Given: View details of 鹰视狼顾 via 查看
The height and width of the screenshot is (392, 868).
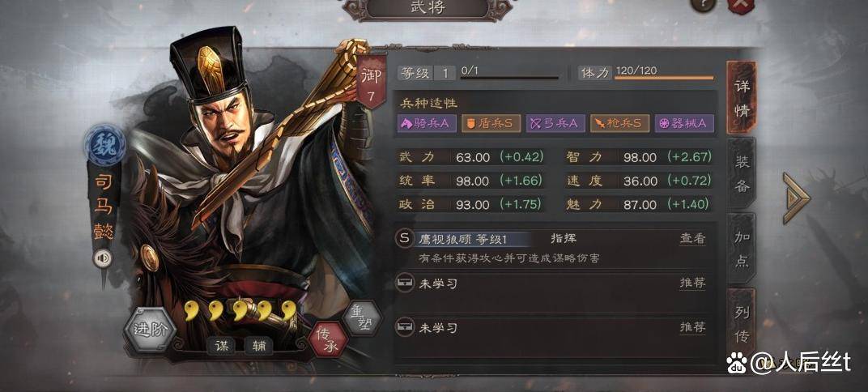Looking at the screenshot, I should click(x=692, y=239).
